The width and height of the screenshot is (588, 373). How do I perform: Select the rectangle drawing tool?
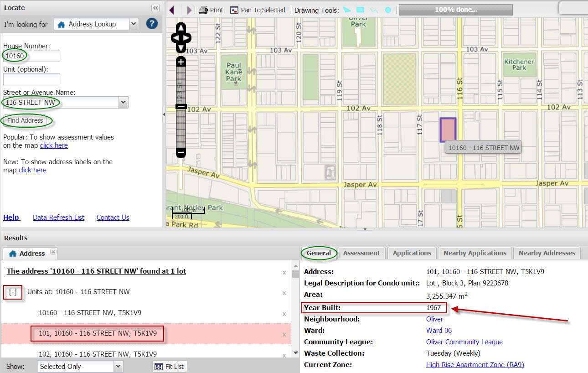pyautogui.click(x=360, y=10)
